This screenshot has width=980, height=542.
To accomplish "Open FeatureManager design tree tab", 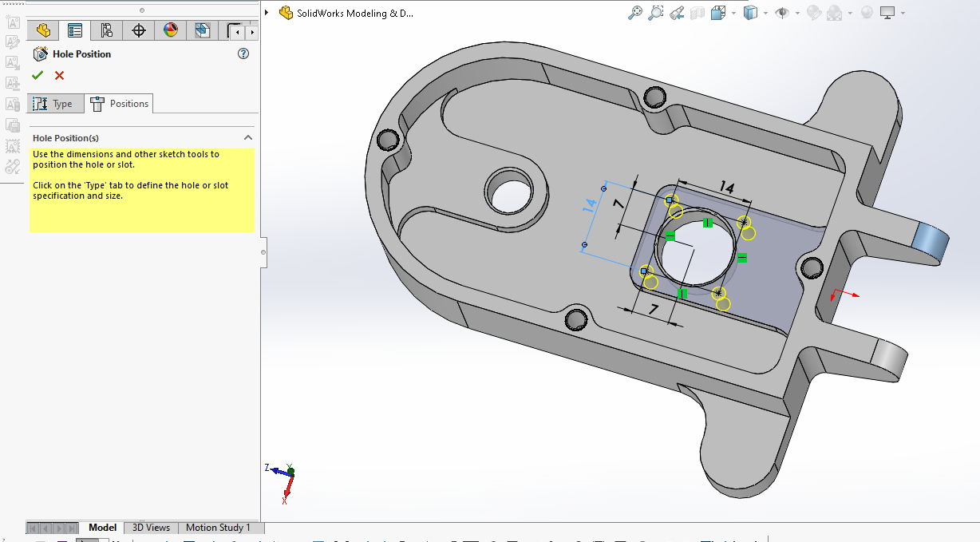I will 43,31.
